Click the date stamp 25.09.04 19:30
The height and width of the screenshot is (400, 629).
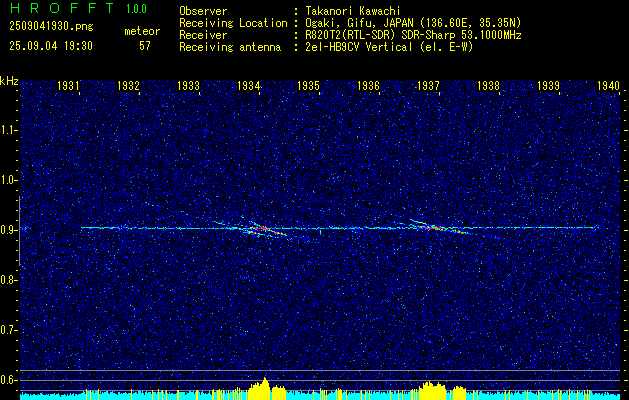[x=51, y=46]
